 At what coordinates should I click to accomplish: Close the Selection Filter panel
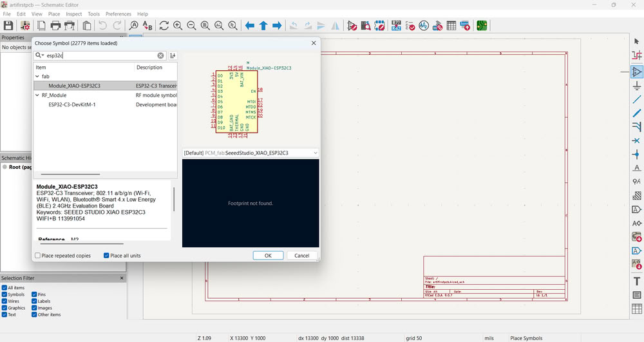pyautogui.click(x=122, y=278)
